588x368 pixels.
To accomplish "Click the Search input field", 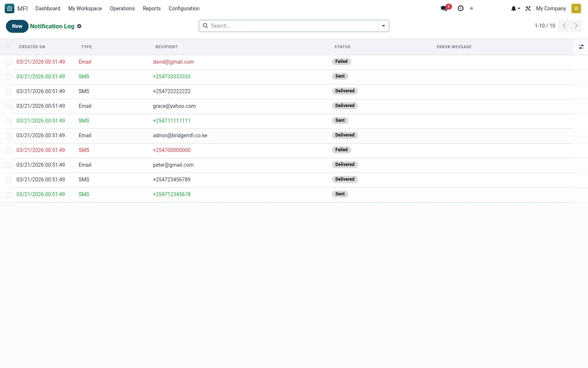I will click(x=293, y=26).
